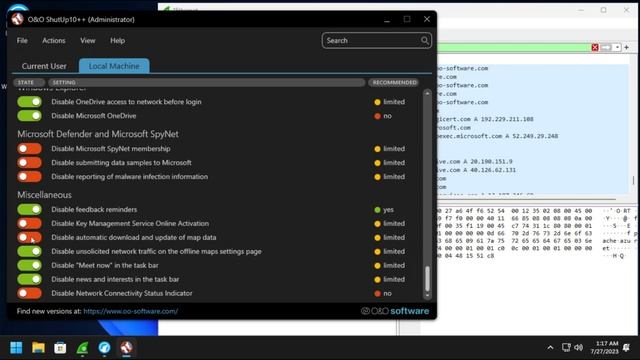Click red indicator beside Network Connectivity Status row
Image resolution: width=640 pixels, height=360 pixels.
[x=377, y=293]
